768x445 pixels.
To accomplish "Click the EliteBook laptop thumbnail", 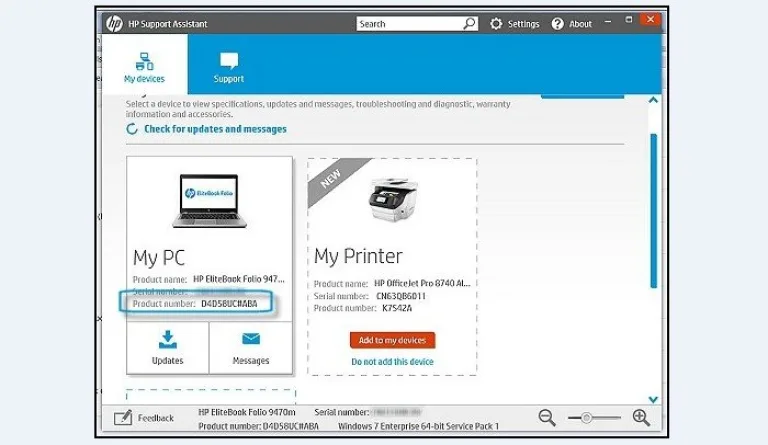I will [x=210, y=201].
